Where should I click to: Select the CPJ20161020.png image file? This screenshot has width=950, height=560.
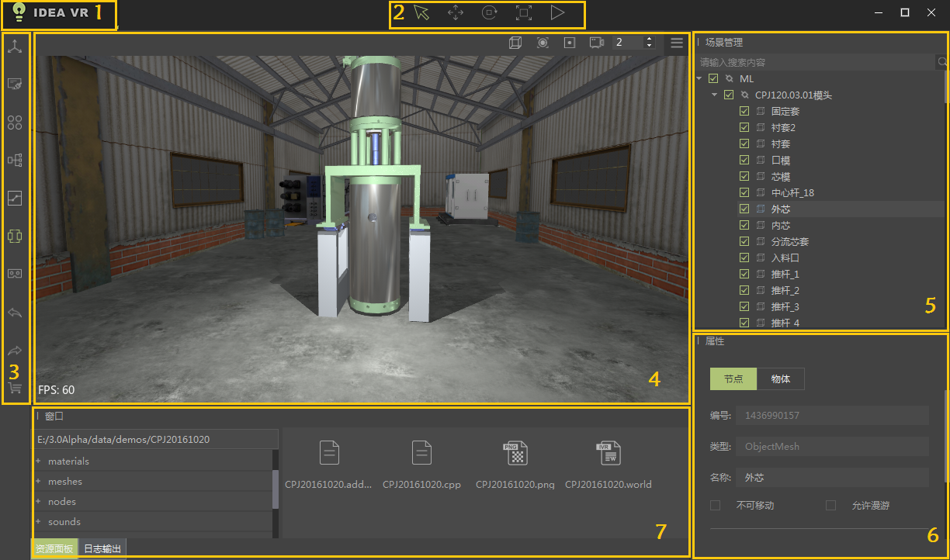click(x=516, y=451)
